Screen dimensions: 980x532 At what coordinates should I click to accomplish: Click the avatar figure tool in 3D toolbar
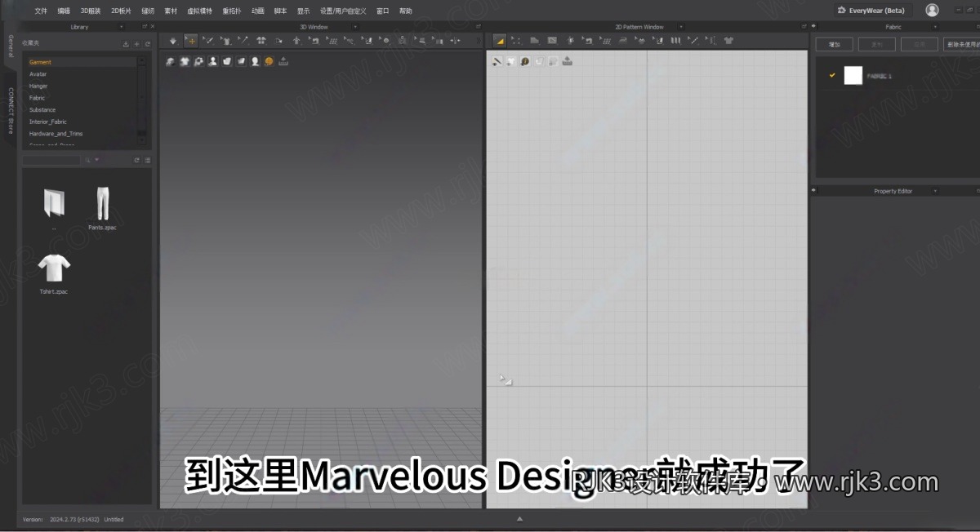coord(296,40)
